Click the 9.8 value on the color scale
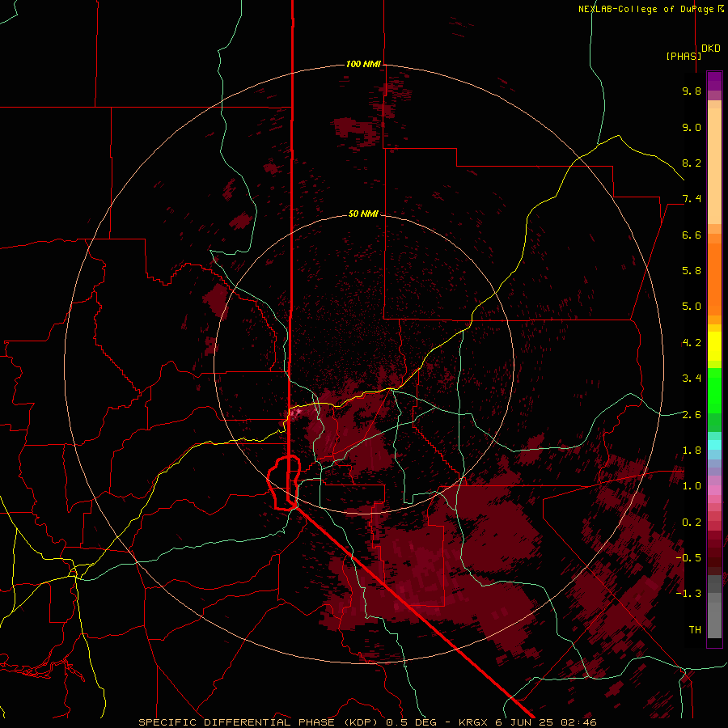Screen dimensions: 728x728 pyautogui.click(x=692, y=91)
